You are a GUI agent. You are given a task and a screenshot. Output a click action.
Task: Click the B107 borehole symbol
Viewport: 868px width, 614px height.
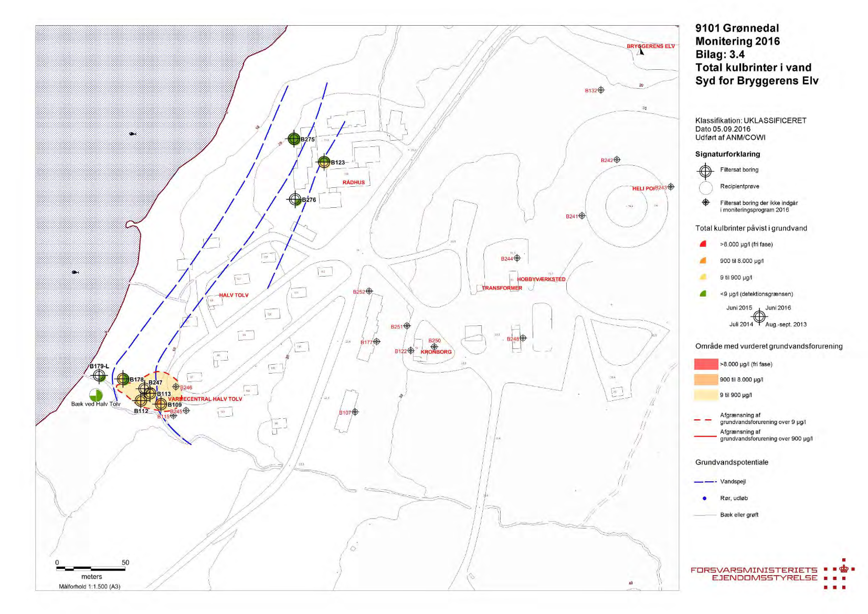(355, 412)
